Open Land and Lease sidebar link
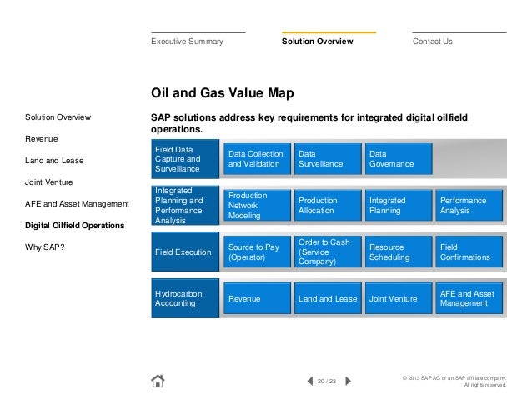The width and height of the screenshot is (532, 399). click(x=54, y=160)
